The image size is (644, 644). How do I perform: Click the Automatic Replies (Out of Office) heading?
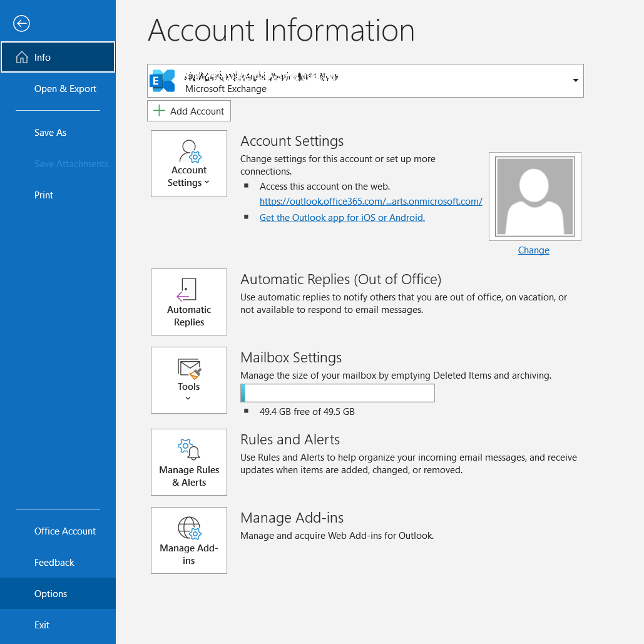click(x=341, y=279)
